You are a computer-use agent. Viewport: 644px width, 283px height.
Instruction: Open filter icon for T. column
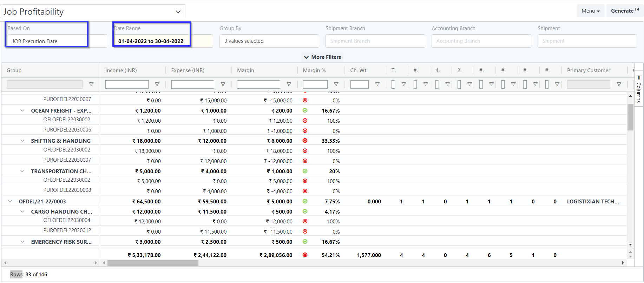click(403, 85)
